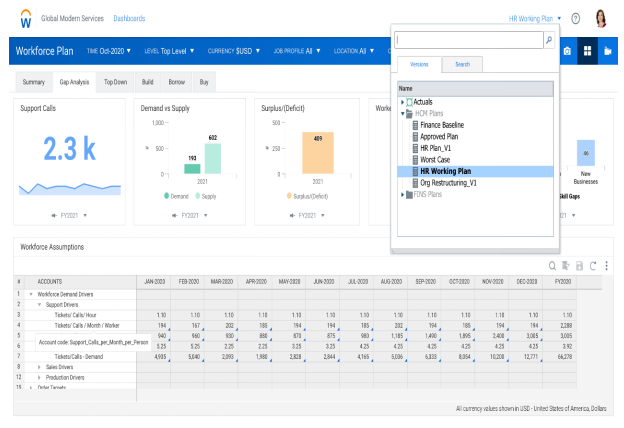Switch to the Summary tab
This screenshot has width=624, height=428.
click(33, 82)
